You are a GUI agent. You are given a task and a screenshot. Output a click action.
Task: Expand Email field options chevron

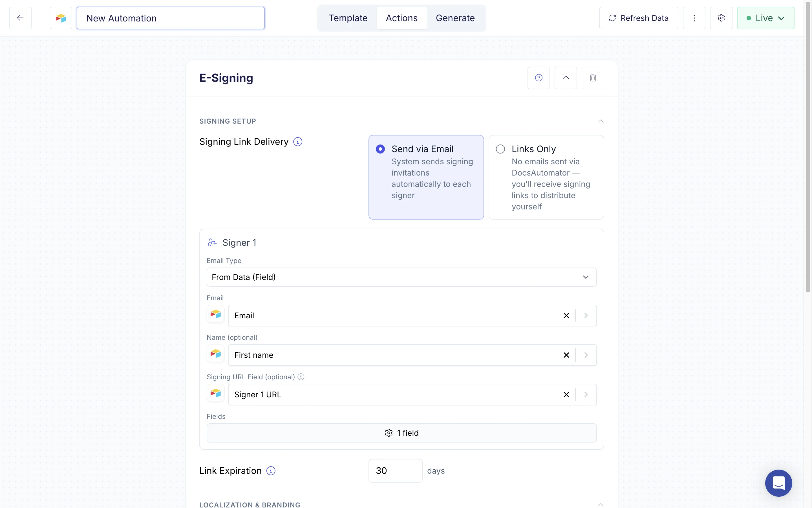pos(586,316)
